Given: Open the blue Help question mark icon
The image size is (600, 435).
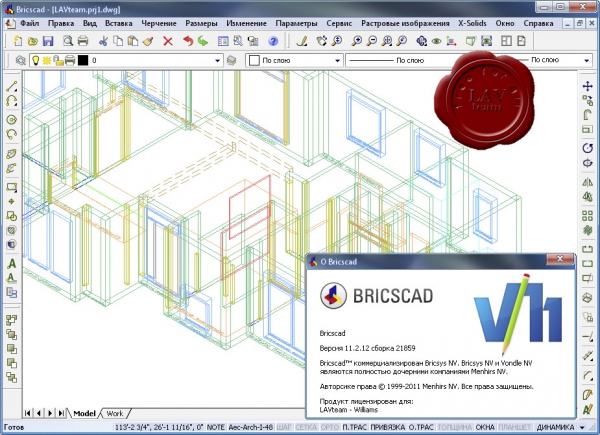Looking at the screenshot, I should pos(273,41).
